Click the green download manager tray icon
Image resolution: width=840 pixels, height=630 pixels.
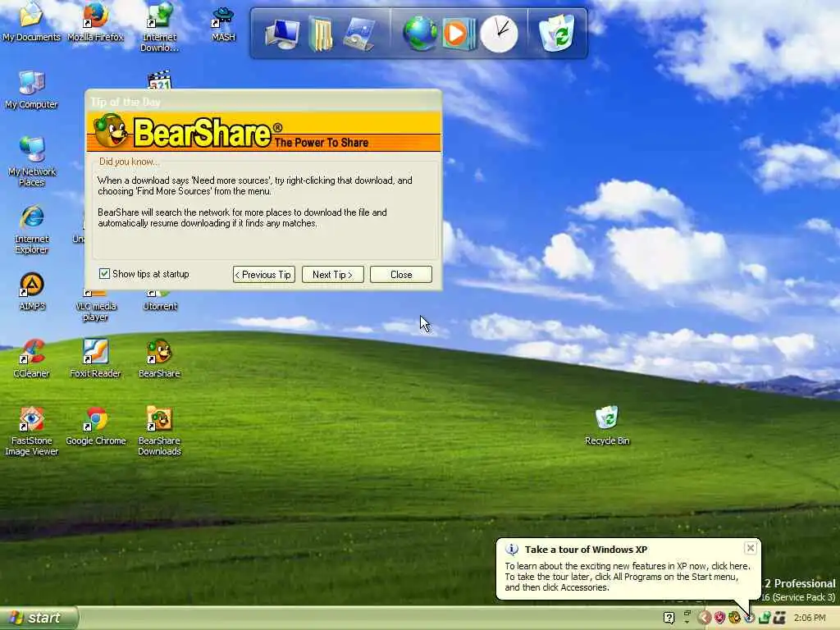765,618
